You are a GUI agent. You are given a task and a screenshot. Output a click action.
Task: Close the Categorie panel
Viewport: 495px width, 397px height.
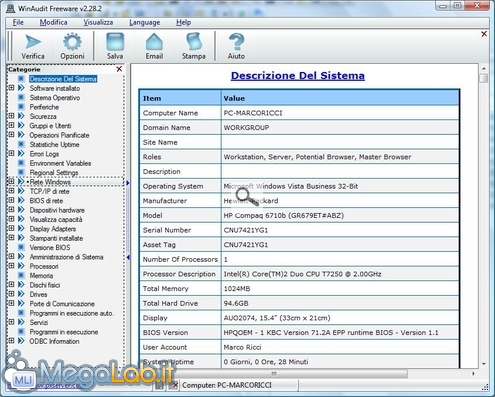(119, 69)
